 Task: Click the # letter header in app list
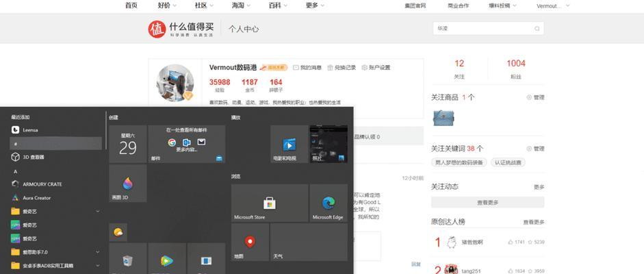pos(56,143)
